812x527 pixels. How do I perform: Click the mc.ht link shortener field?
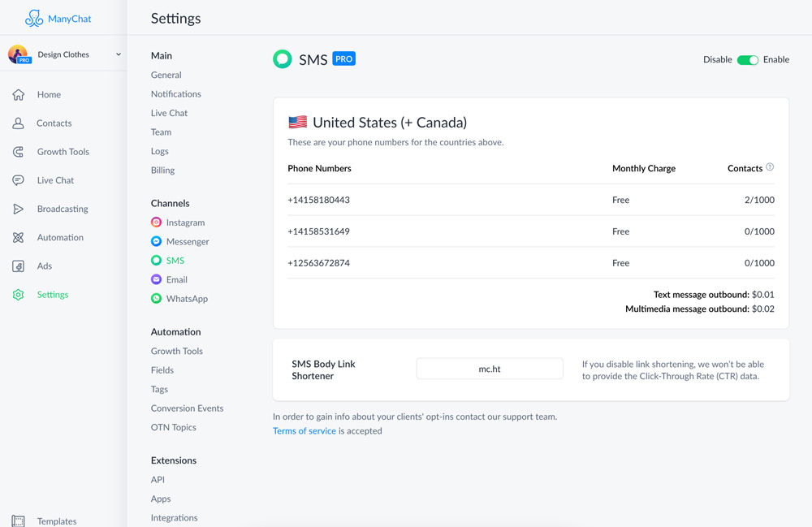pos(490,369)
